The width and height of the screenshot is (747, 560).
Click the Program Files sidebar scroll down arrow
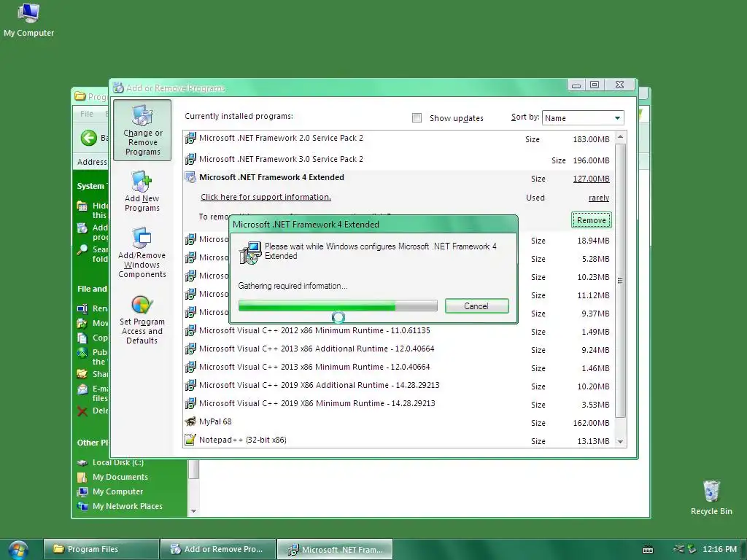193,511
